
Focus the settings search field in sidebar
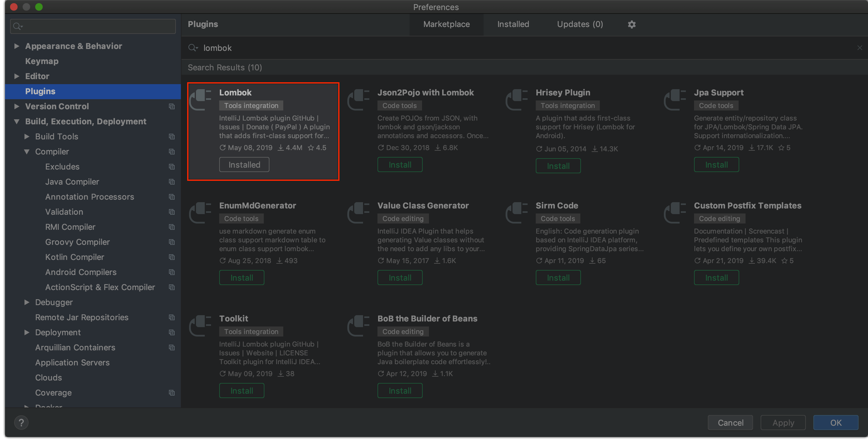pos(93,26)
